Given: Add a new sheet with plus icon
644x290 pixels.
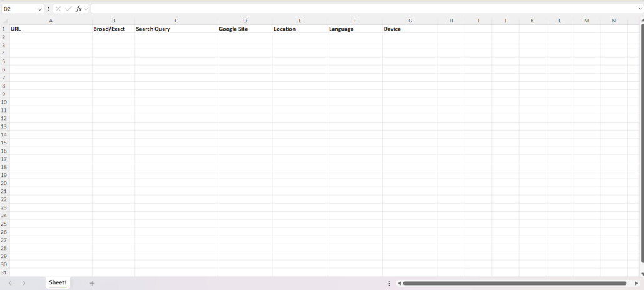Looking at the screenshot, I should [x=92, y=283].
